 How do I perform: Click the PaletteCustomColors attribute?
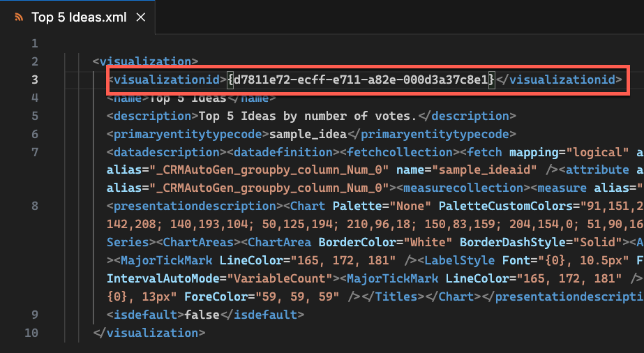pos(541,206)
